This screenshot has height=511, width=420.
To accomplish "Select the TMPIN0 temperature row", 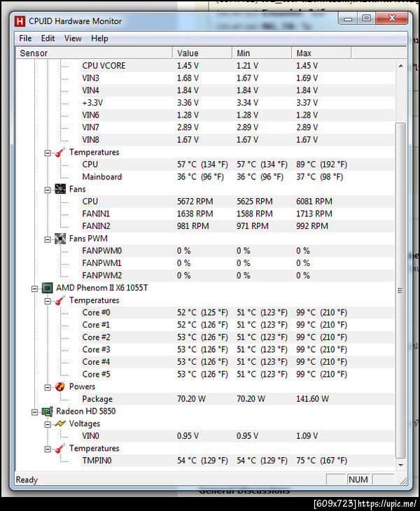I will click(x=237, y=461).
